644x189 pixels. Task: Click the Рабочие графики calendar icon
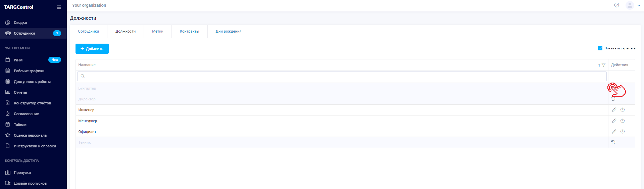(x=8, y=71)
